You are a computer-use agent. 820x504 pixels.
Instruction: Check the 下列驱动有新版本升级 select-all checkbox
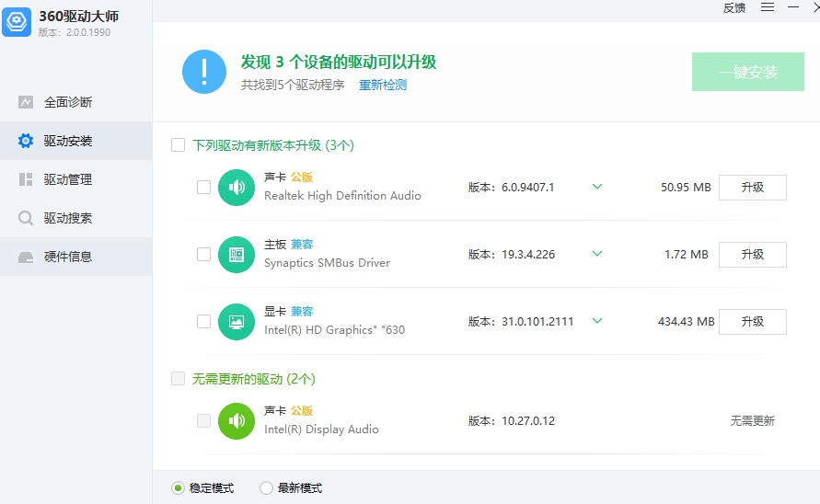(179, 144)
